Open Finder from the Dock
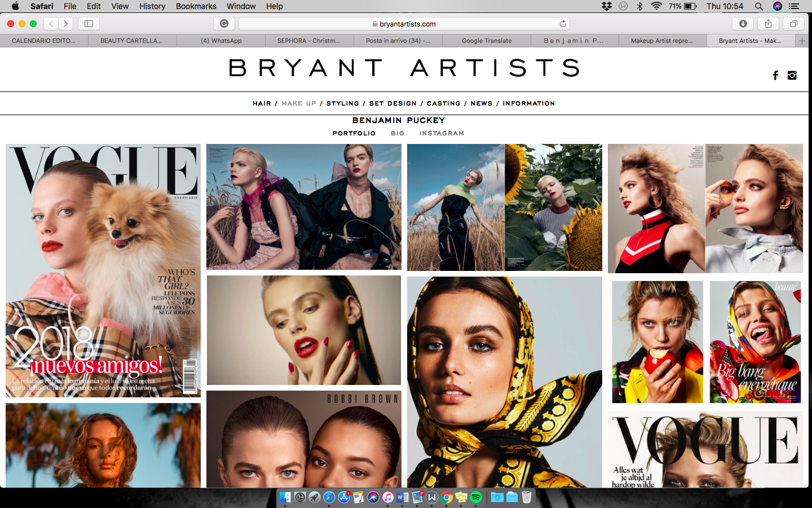Screen dimensions: 812x508 click(x=285, y=497)
